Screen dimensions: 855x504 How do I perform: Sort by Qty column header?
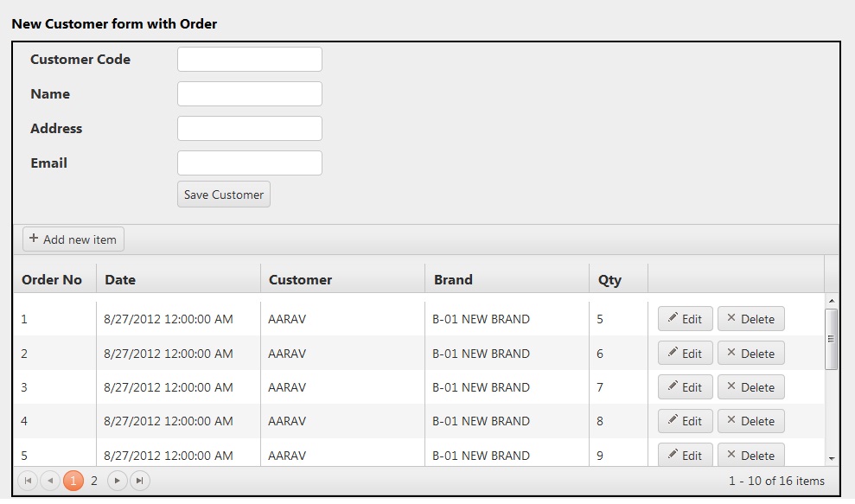(609, 280)
